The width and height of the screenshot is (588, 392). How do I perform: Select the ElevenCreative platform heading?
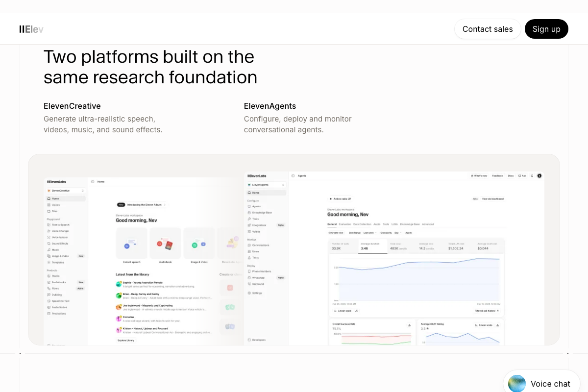click(x=72, y=106)
